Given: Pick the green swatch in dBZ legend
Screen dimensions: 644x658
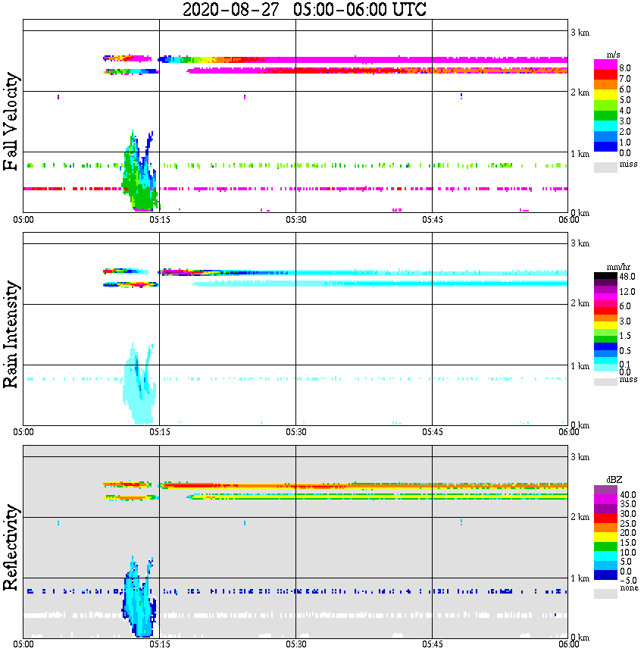Looking at the screenshot, I should pyautogui.click(x=605, y=547).
